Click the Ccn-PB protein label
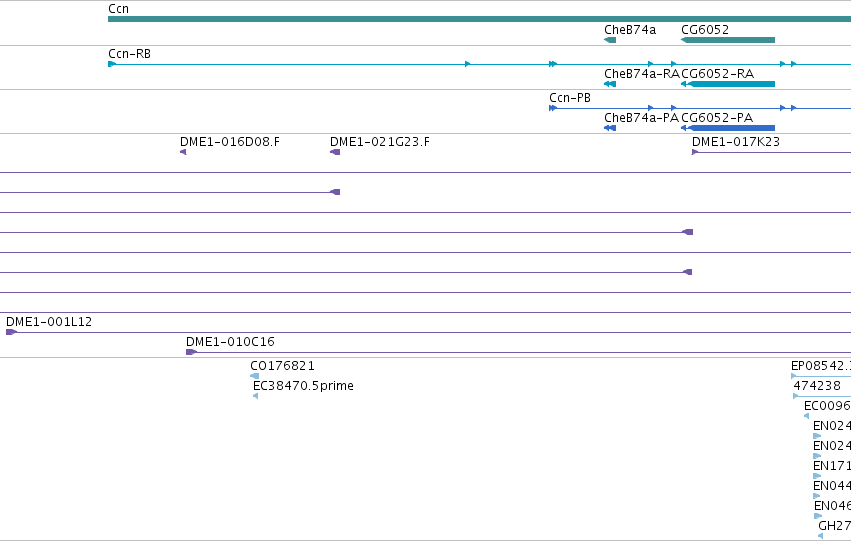This screenshot has height=541, width=851. click(570, 98)
